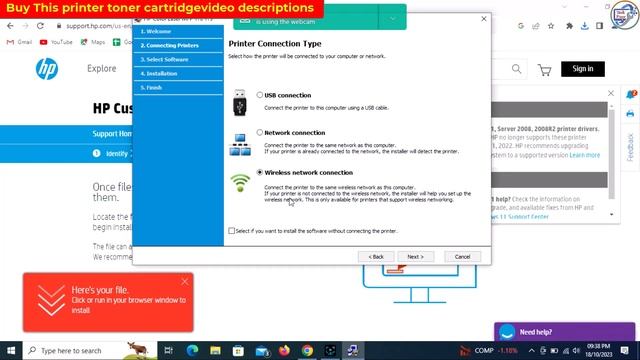Check install software without connecting printer
The height and width of the screenshot is (360, 640).
tap(231, 231)
